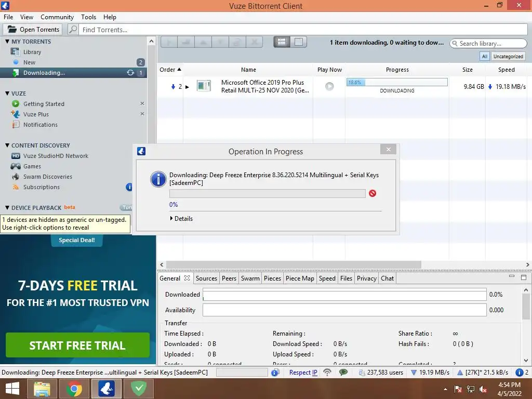Click the Getting Started green icon

pos(15,104)
